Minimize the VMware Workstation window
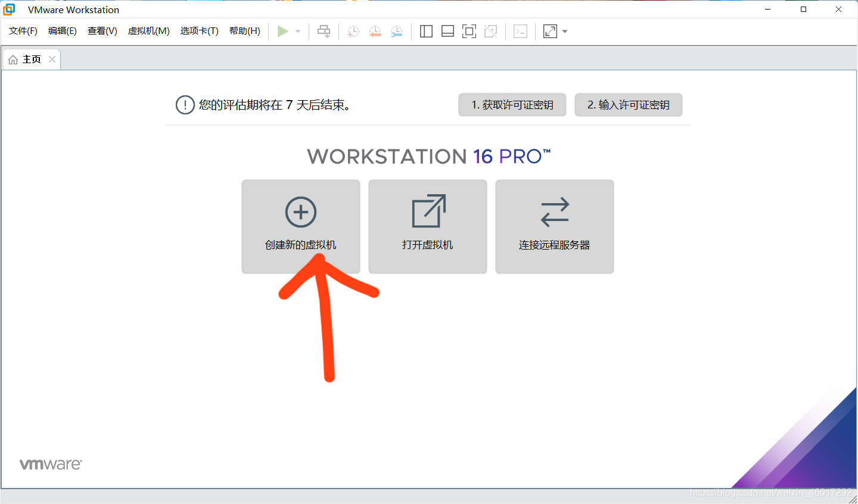Image resolution: width=858 pixels, height=504 pixels. pos(768,9)
